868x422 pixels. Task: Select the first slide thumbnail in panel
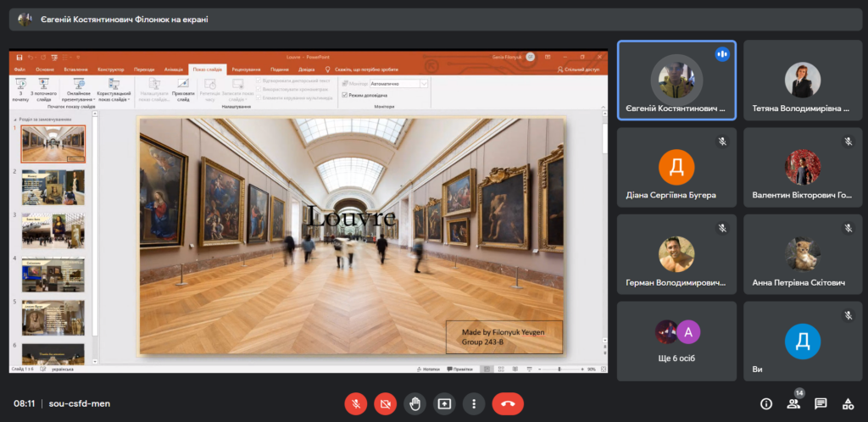(53, 144)
